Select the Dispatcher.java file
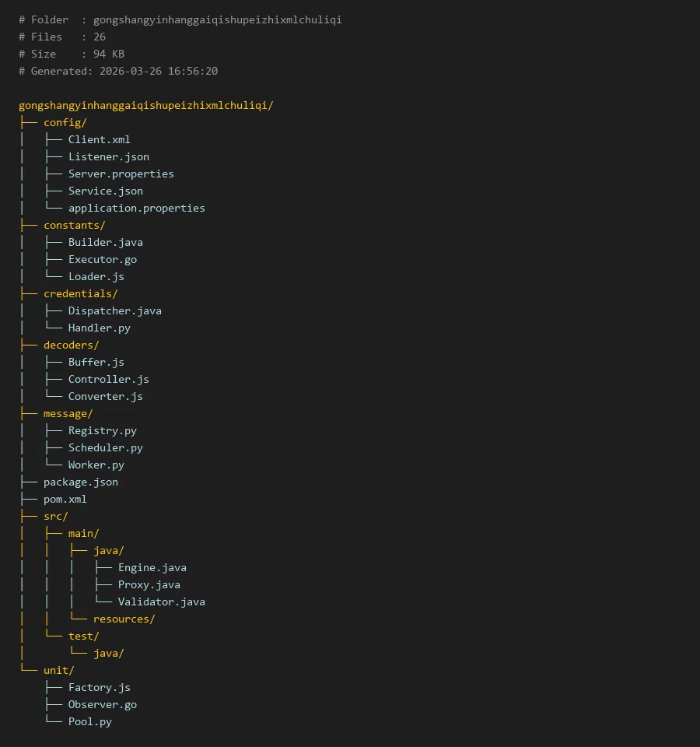The image size is (700, 747). pos(114,310)
